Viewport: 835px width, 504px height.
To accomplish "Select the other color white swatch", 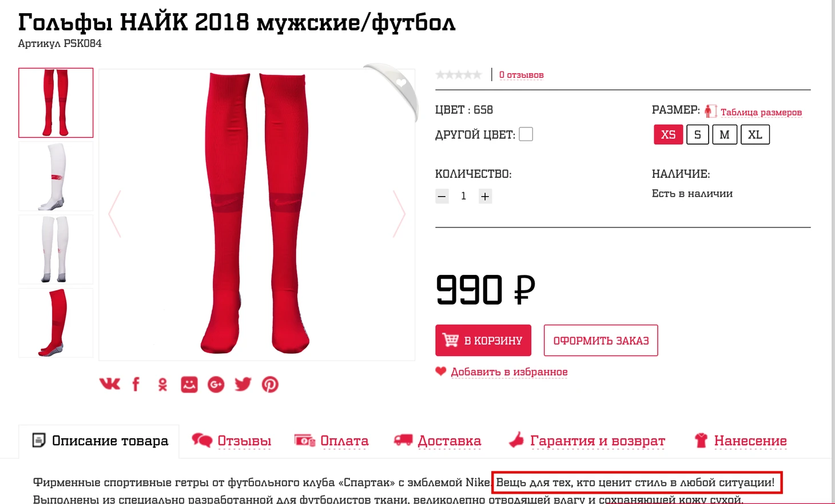I will click(526, 134).
